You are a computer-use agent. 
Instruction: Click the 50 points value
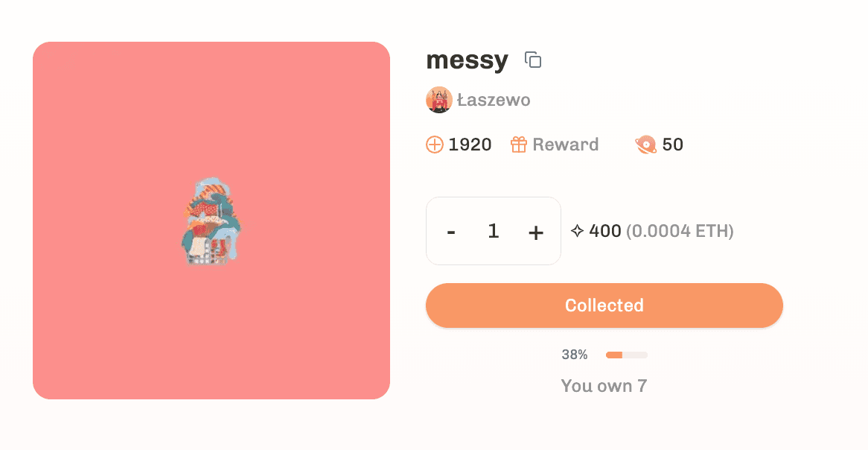[x=673, y=145]
